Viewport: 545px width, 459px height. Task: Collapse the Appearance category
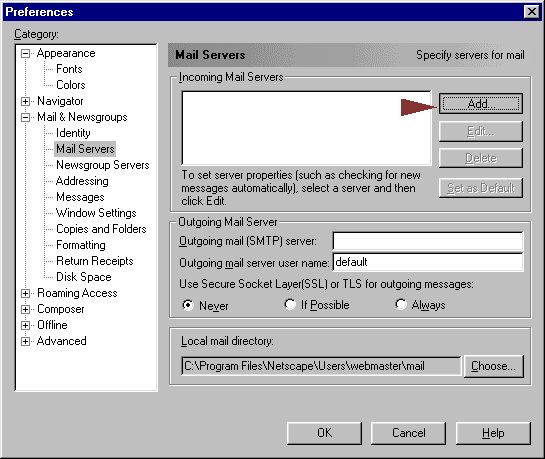pos(25,54)
